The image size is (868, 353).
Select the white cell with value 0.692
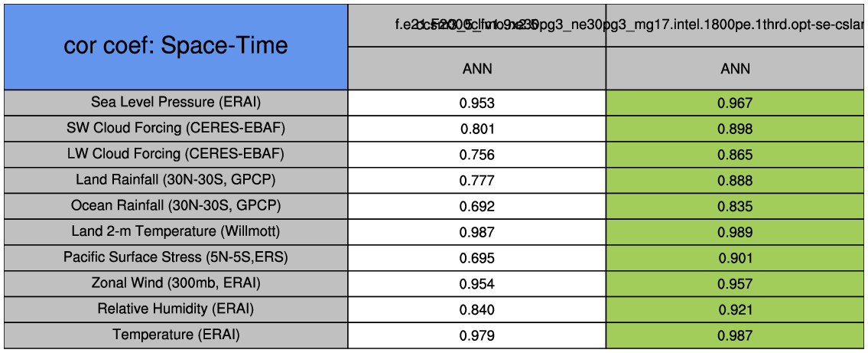pos(477,206)
